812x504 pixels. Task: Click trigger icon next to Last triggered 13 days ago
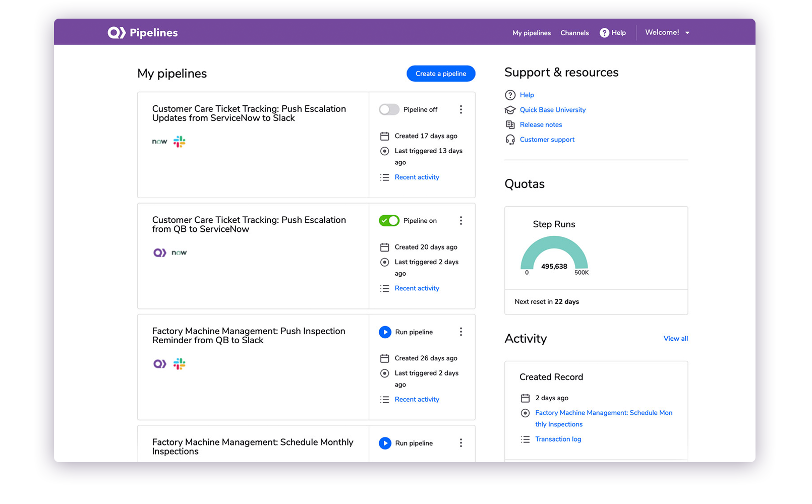point(384,151)
